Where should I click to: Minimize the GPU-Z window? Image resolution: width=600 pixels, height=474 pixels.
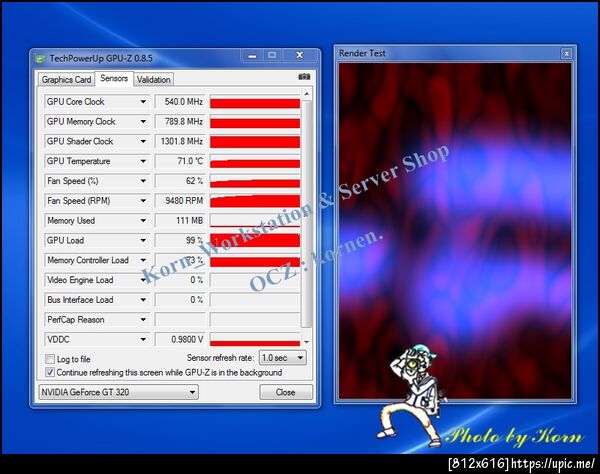coord(252,56)
